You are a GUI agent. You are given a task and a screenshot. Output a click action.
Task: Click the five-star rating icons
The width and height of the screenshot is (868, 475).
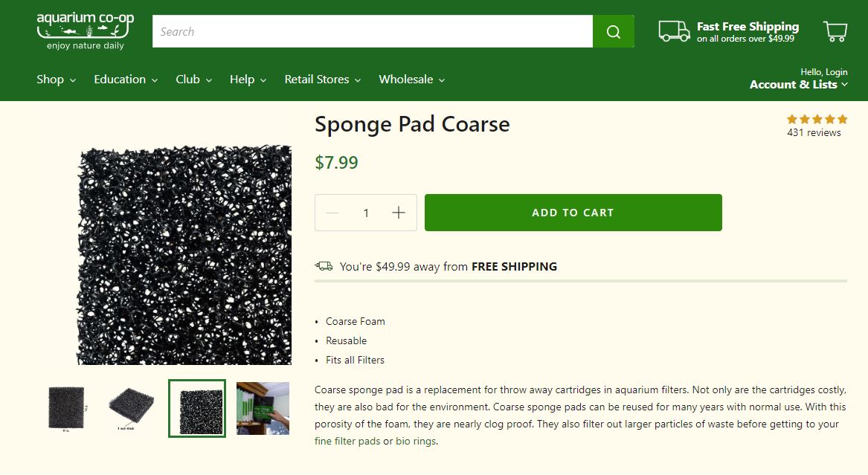tap(817, 119)
